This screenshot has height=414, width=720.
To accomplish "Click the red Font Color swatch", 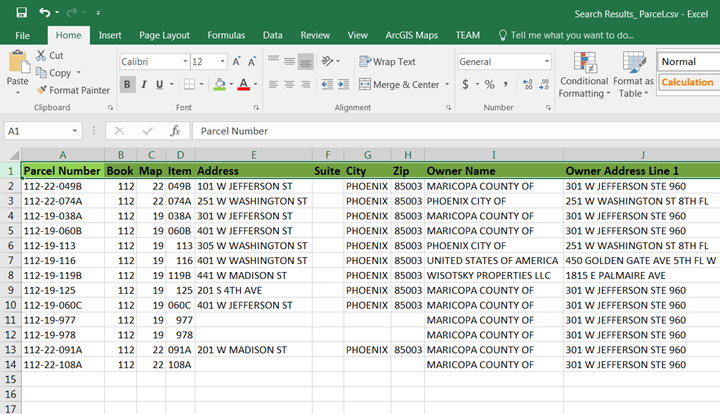I will [243, 85].
